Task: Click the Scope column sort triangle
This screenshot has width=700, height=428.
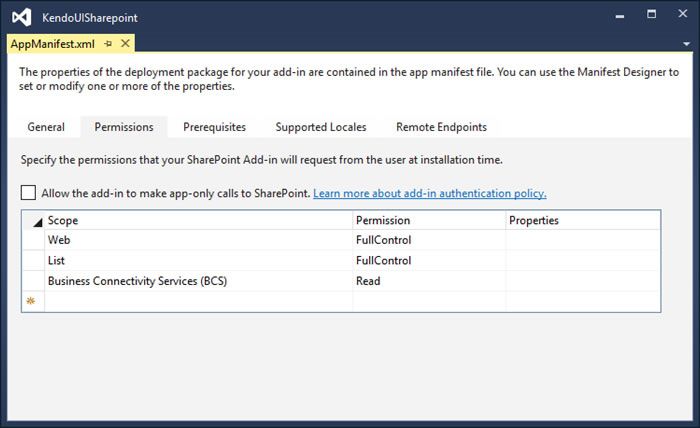Action: (38, 222)
